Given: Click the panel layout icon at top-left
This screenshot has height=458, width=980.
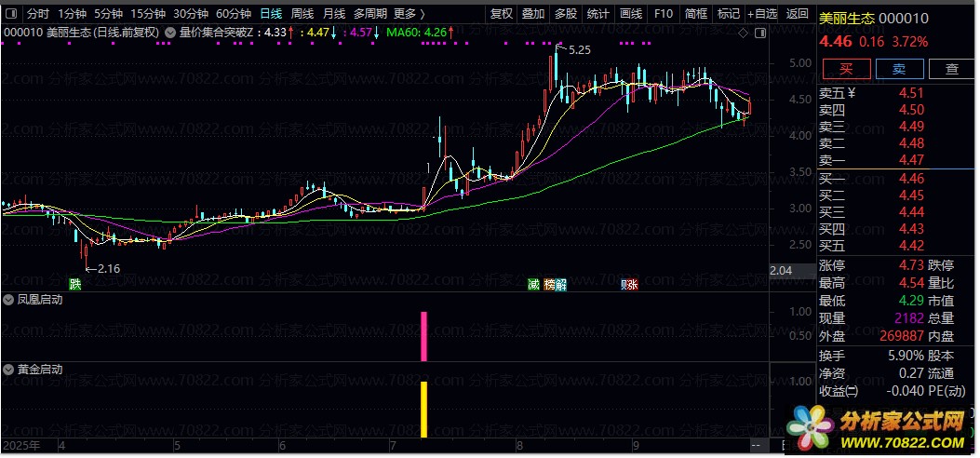Looking at the screenshot, I should [12, 14].
